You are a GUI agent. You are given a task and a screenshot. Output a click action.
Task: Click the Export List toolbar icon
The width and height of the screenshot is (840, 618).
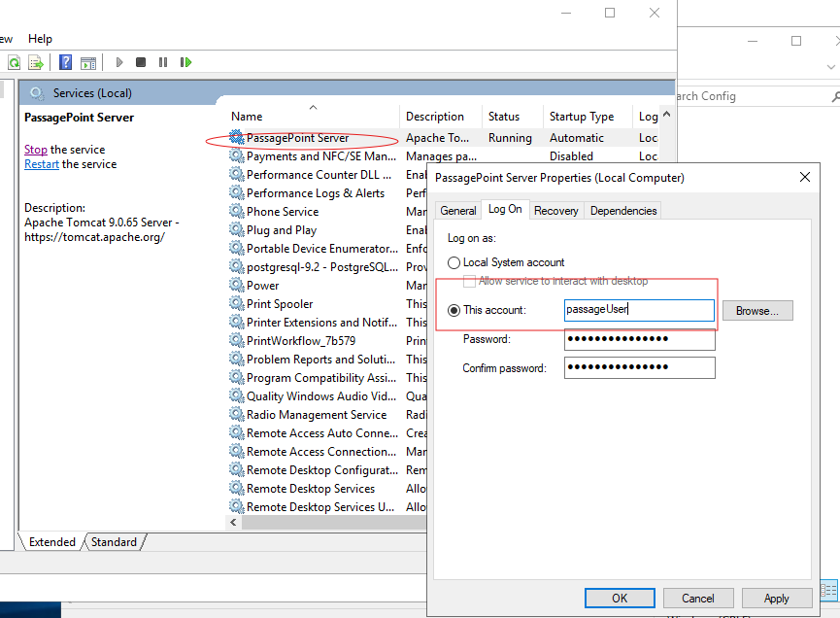(x=36, y=62)
